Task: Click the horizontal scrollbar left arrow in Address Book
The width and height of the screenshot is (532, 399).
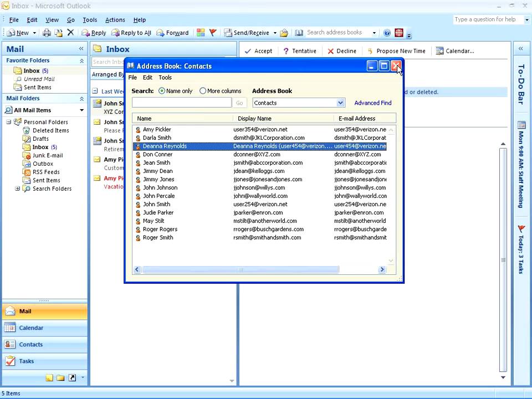Action: pyautogui.click(x=137, y=269)
